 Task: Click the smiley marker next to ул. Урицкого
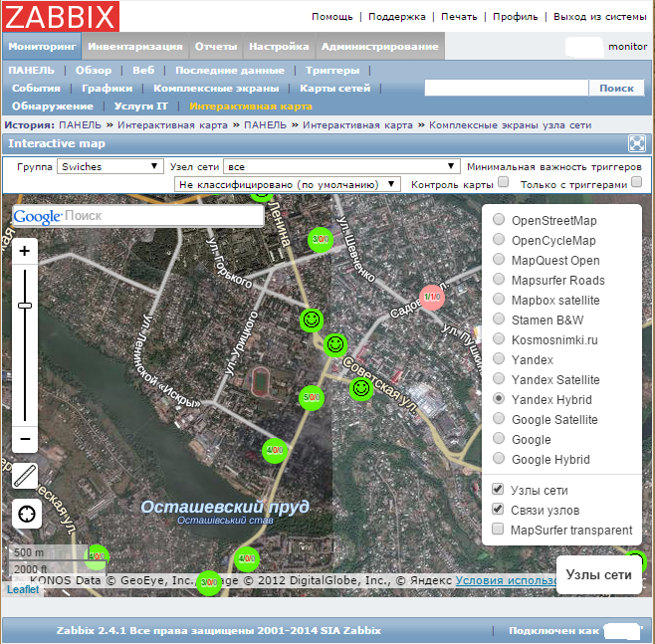click(x=312, y=321)
